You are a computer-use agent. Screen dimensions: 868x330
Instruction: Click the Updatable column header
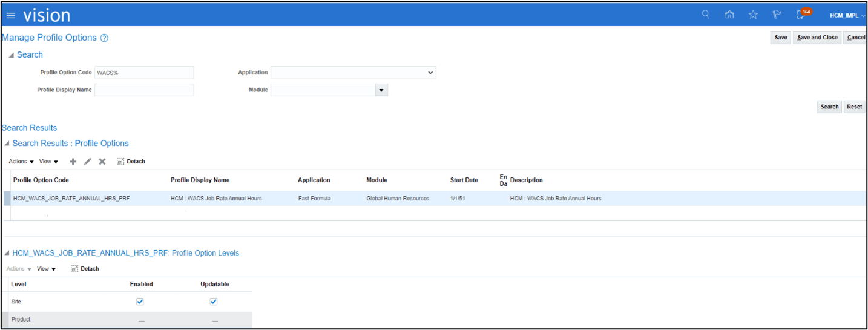pyautogui.click(x=215, y=284)
